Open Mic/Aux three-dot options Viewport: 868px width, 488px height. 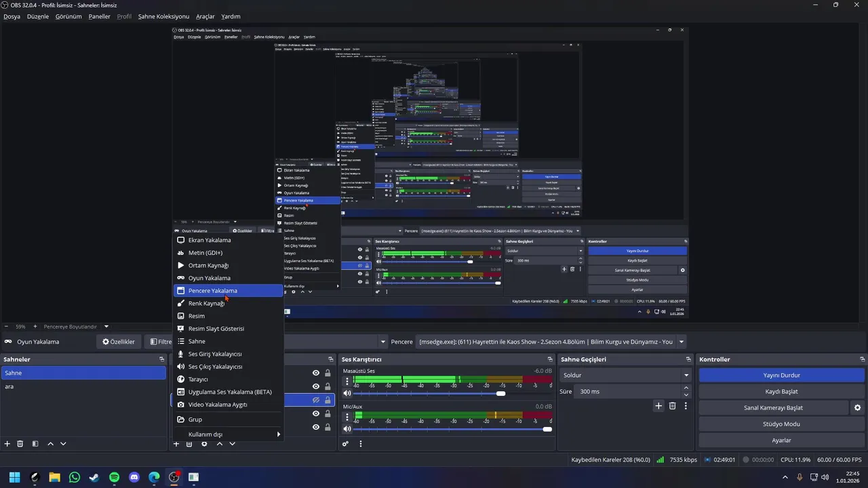tap(347, 417)
